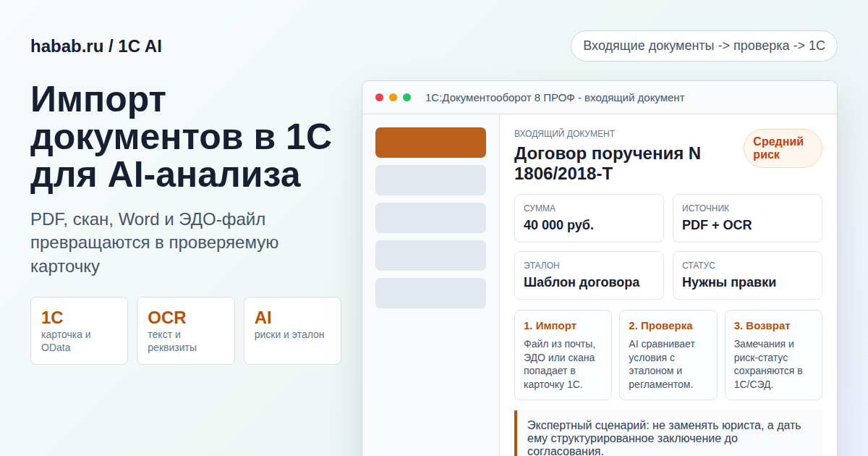Select the last gray sidebar item
868x456 pixels.
[x=430, y=293]
